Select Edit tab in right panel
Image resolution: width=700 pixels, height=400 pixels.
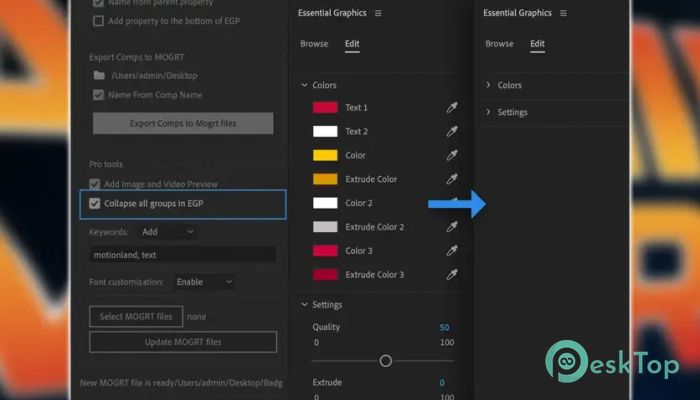coord(537,44)
